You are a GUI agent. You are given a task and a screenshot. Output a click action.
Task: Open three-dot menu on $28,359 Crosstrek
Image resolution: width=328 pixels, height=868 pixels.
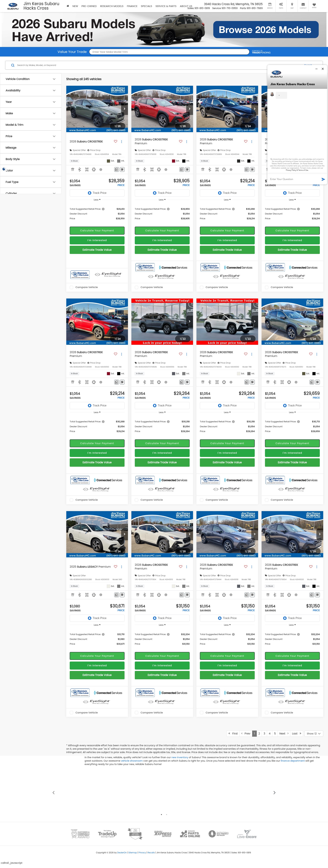click(x=122, y=142)
